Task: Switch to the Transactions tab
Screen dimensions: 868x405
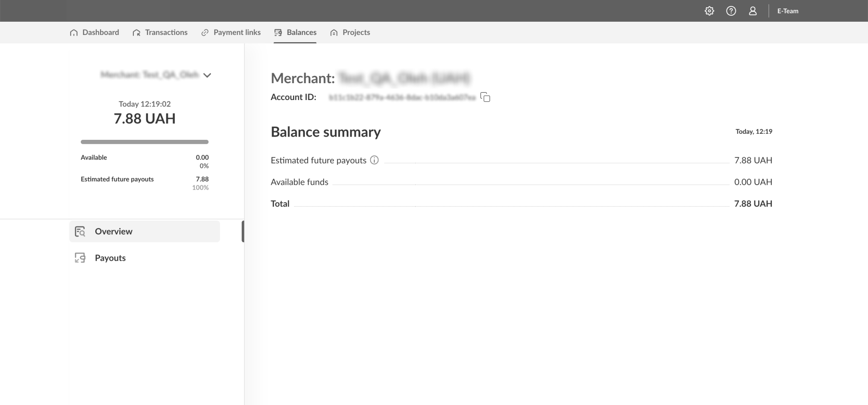Action: (166, 33)
